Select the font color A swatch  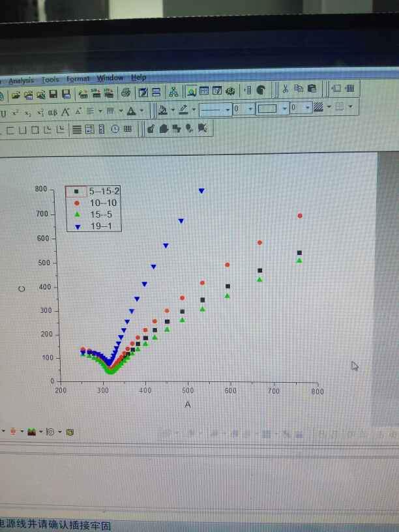coord(131,111)
